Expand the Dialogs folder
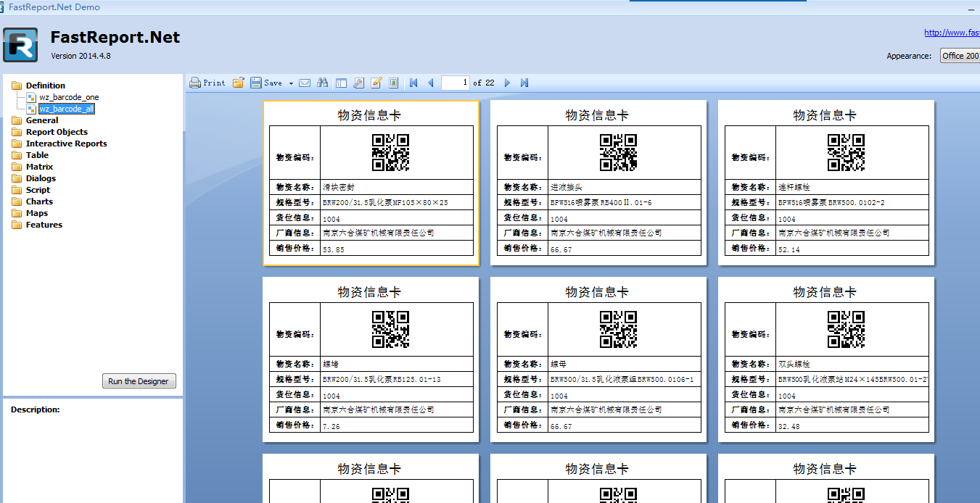Viewport: 980px width, 503px height. pos(41,178)
